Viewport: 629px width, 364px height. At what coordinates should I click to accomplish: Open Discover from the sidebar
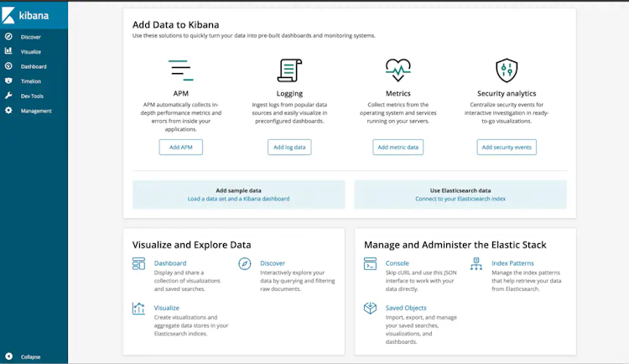(30, 37)
